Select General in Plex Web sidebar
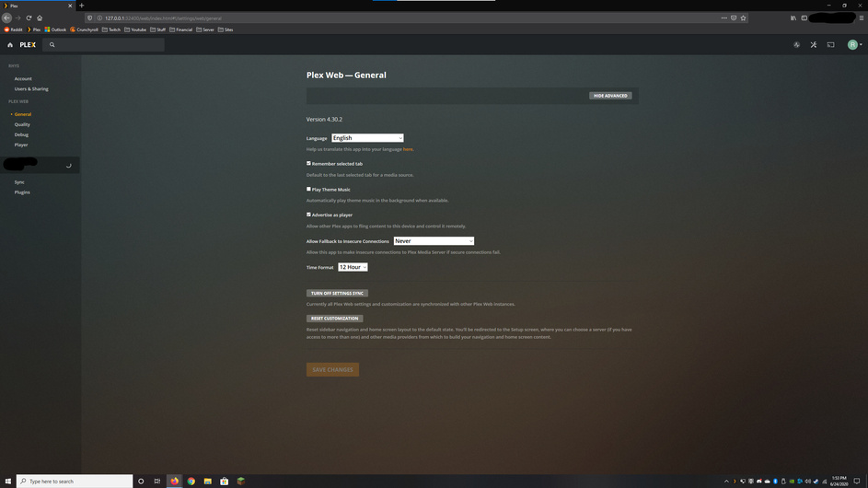Image resolution: width=868 pixels, height=488 pixels. click(x=23, y=114)
